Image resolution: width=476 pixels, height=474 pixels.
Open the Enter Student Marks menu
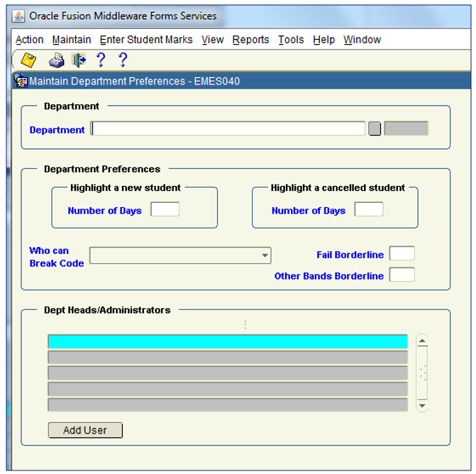pos(146,40)
